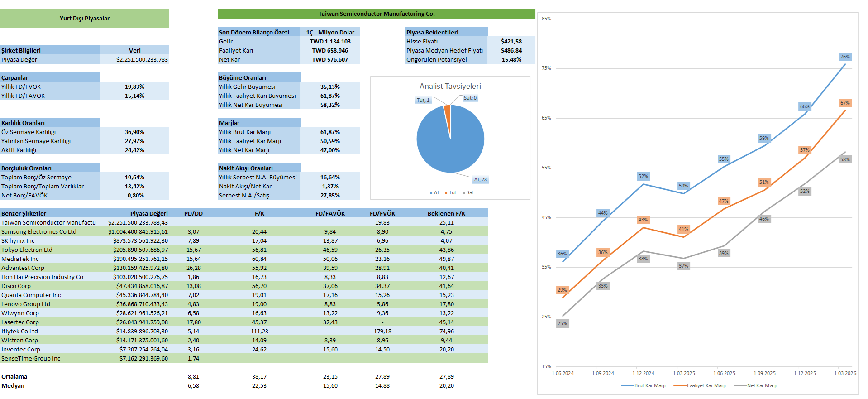Click the "Yurt Dışı Piyasalar" header cell
Viewport: 868px width, 399px height.
85,19
